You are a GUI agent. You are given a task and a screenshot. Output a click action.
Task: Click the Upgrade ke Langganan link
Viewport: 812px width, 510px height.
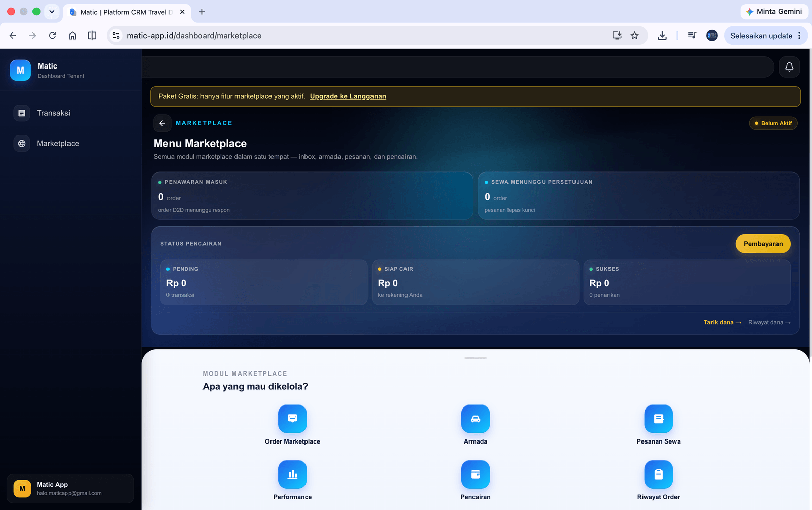(348, 96)
